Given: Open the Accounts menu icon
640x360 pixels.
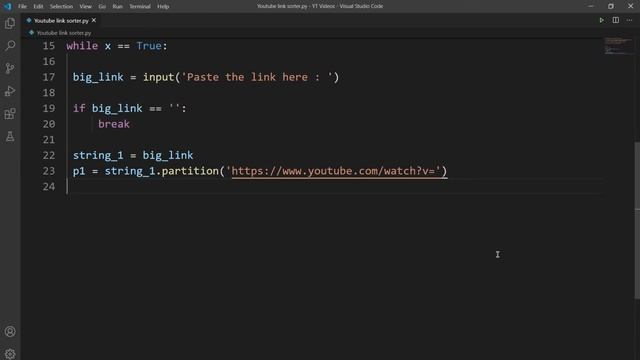Looking at the screenshot, I should point(10,331).
